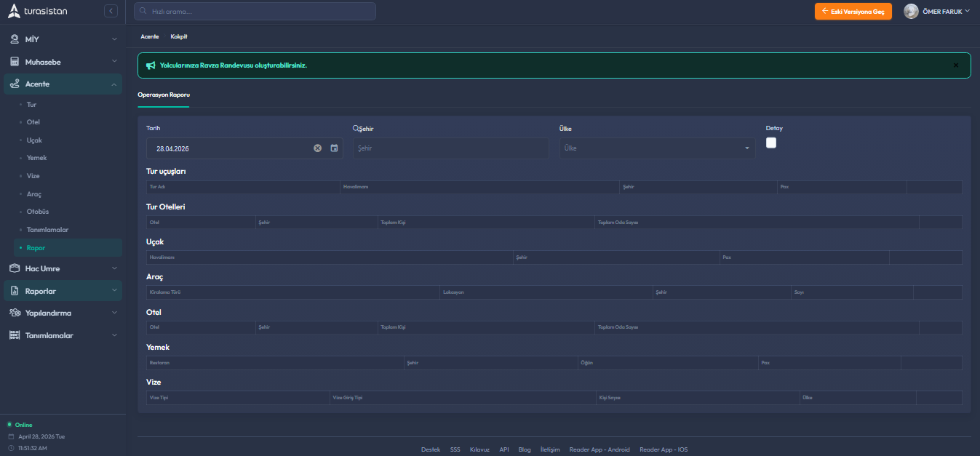
Task: Focus the Hızlı arama search box
Action: tap(258, 12)
